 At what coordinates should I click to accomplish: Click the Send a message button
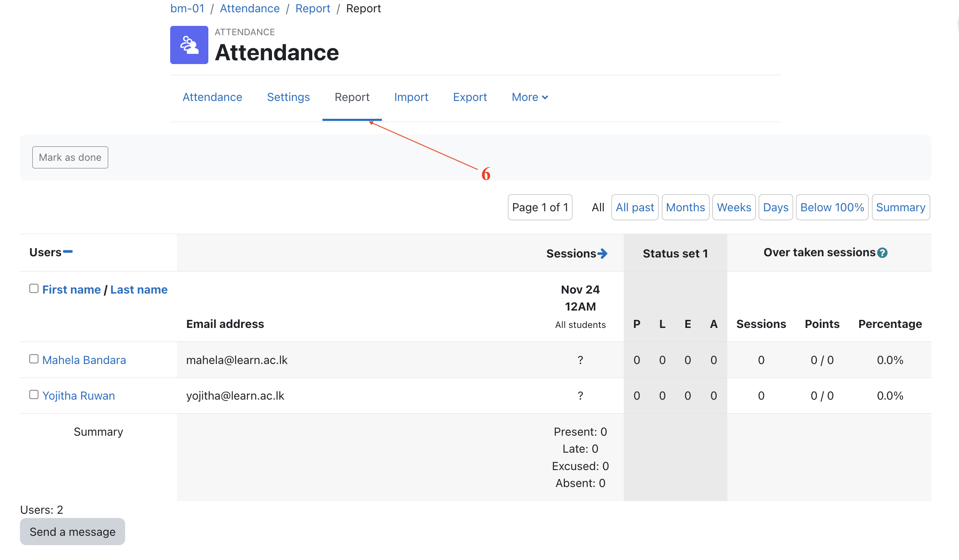point(73,532)
